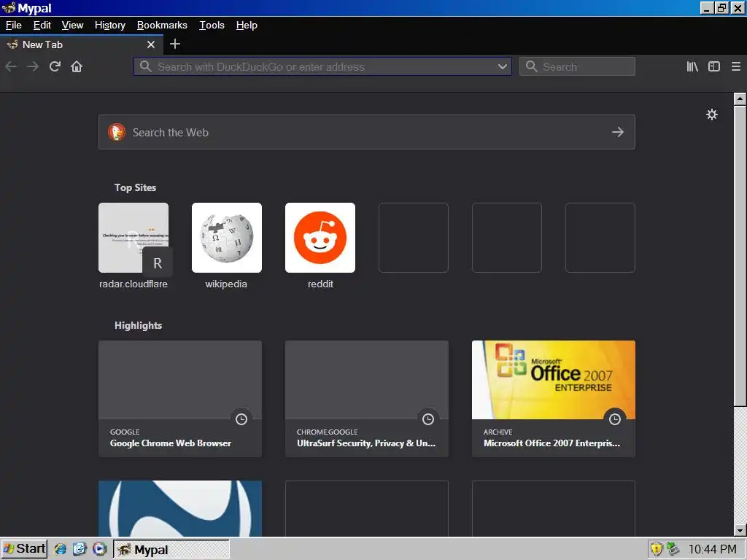
Task: Expand the address bar history dropdown
Action: click(x=502, y=66)
